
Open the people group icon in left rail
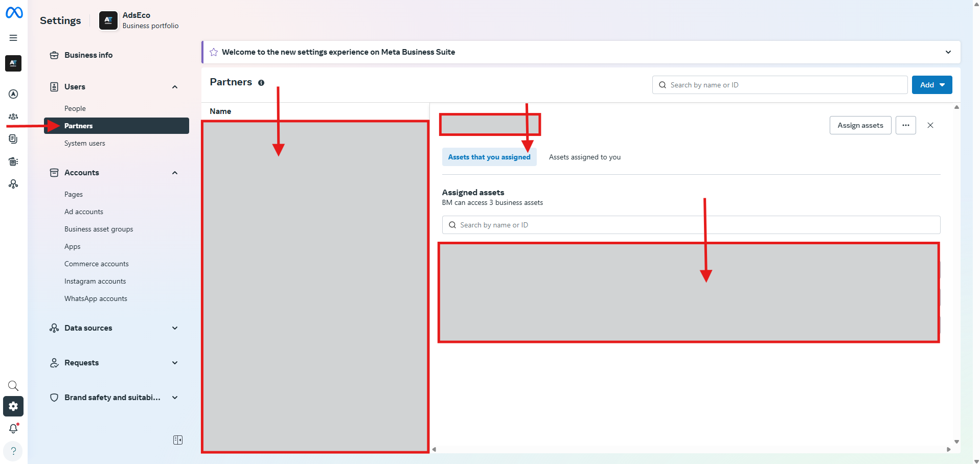(x=13, y=117)
